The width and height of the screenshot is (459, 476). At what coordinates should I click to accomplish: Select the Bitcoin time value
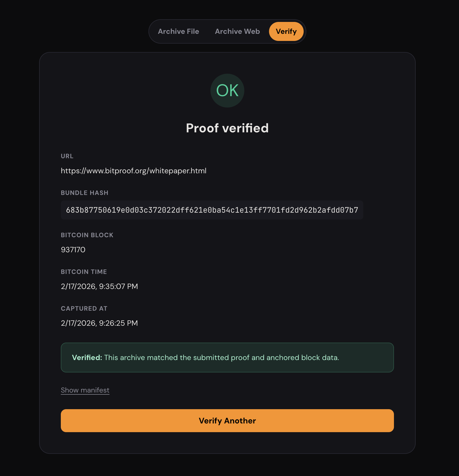(99, 286)
